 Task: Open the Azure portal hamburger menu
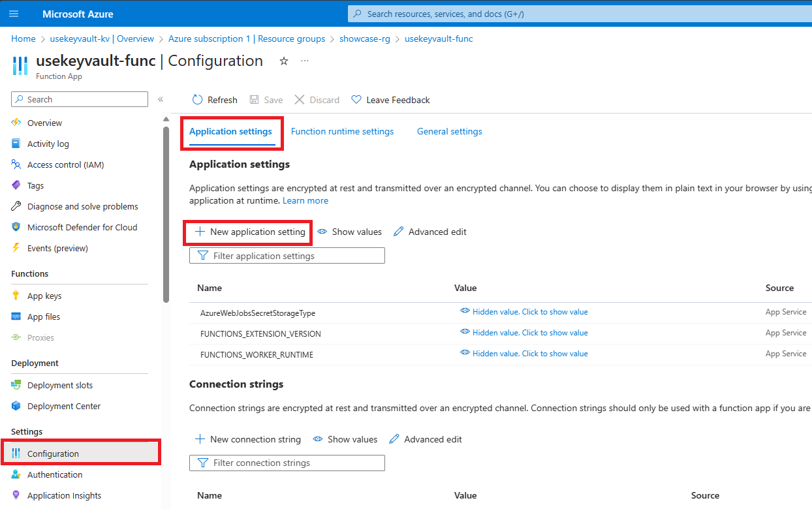pyautogui.click(x=14, y=14)
